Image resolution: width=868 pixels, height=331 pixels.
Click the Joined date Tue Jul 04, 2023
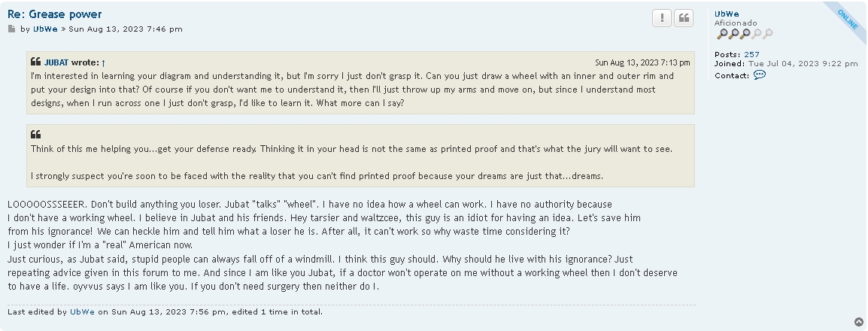click(803, 64)
